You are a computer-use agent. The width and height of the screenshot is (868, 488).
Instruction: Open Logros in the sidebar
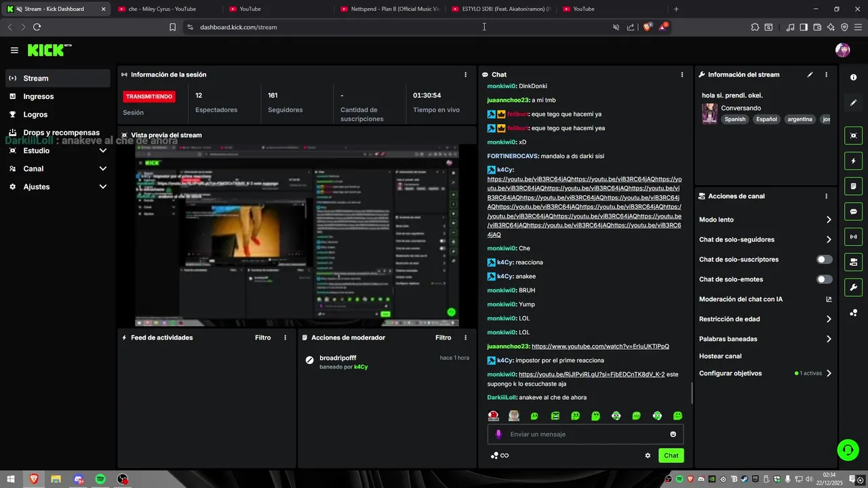(58, 115)
